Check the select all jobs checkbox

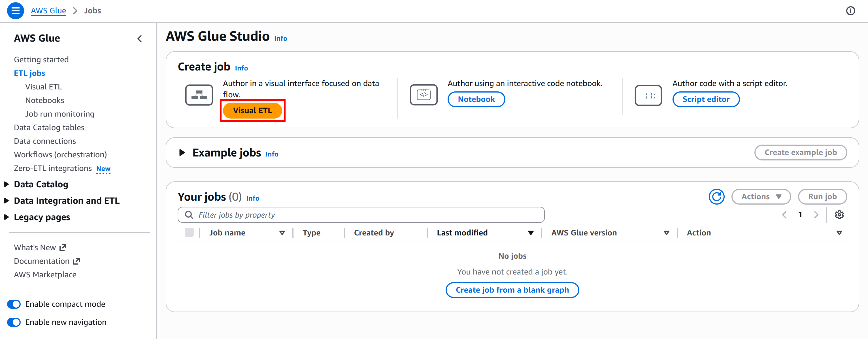tap(189, 233)
